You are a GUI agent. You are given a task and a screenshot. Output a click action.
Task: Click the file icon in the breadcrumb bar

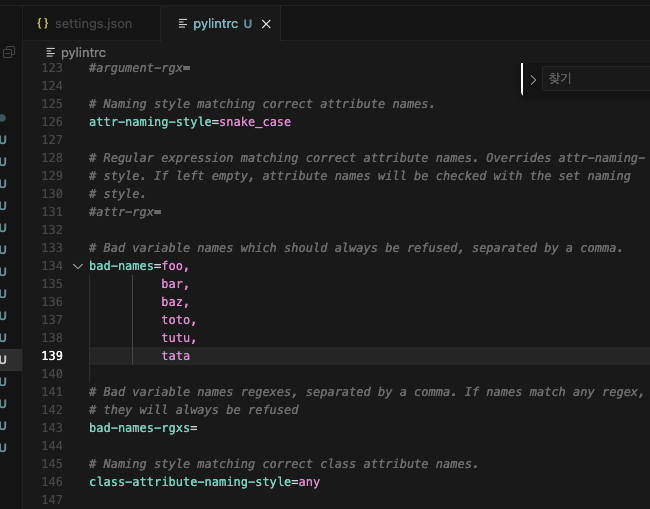click(52, 52)
